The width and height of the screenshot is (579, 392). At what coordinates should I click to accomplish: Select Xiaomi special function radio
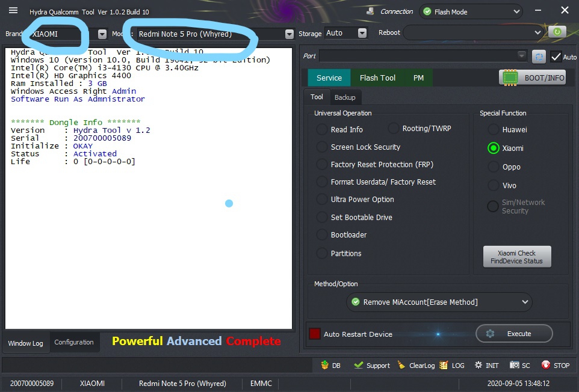click(494, 148)
